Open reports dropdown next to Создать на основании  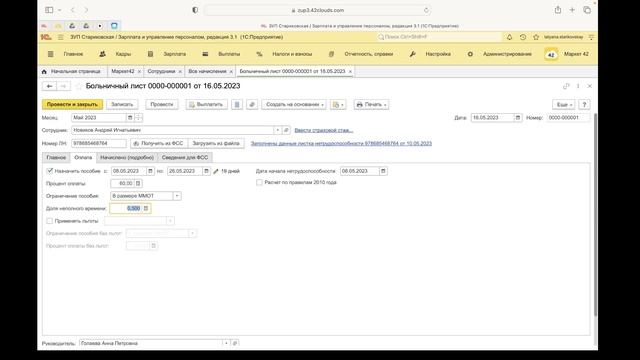338,104
